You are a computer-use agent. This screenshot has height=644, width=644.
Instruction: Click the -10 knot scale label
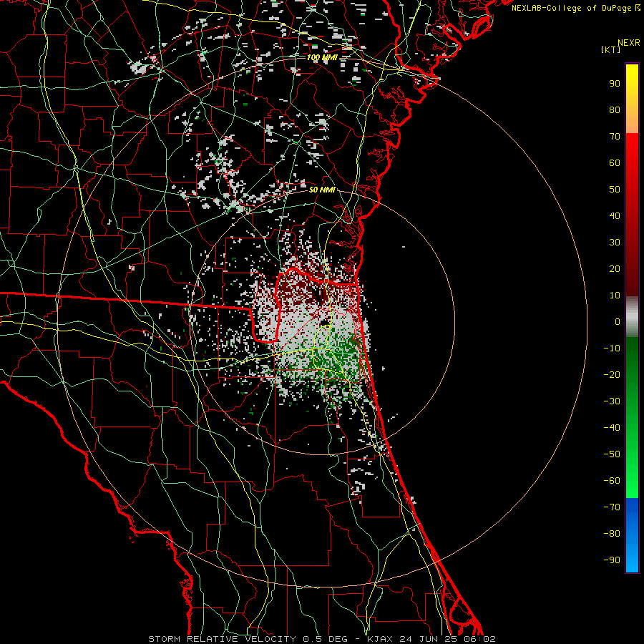(612, 348)
